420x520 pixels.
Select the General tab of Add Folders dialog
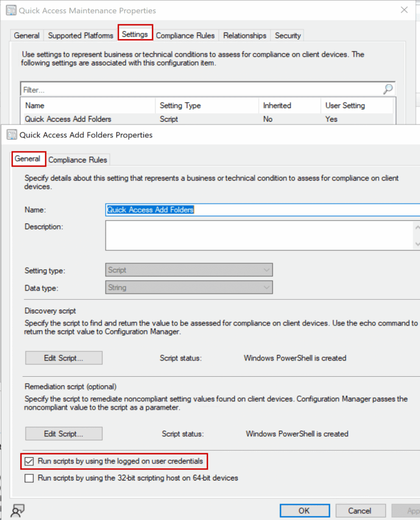click(x=28, y=159)
